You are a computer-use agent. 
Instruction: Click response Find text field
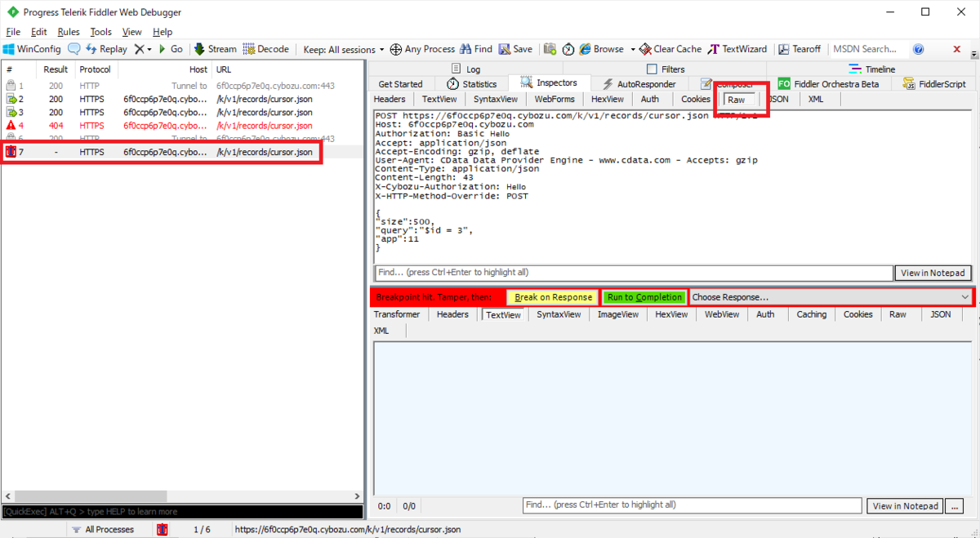click(692, 505)
